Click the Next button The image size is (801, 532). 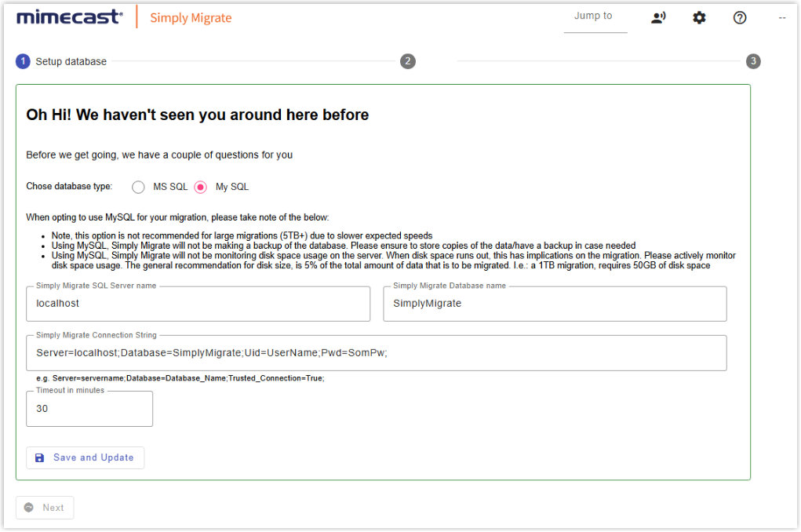(x=45, y=508)
